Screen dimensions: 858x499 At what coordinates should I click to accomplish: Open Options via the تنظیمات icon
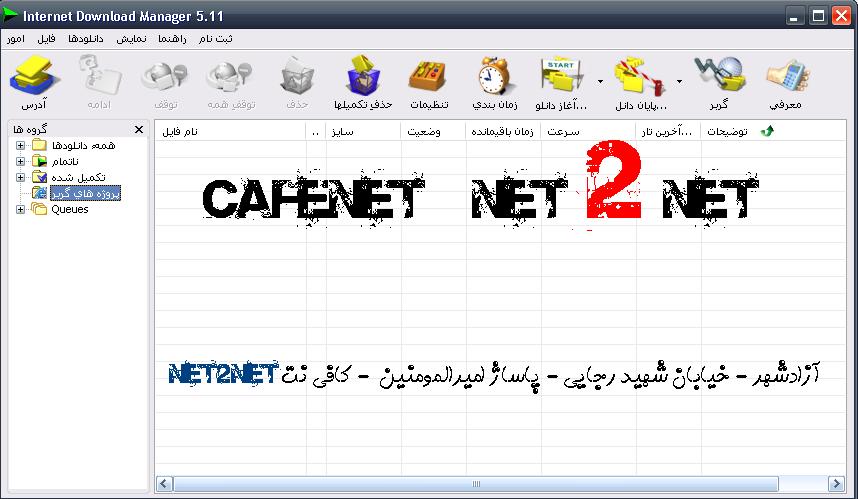[427, 77]
